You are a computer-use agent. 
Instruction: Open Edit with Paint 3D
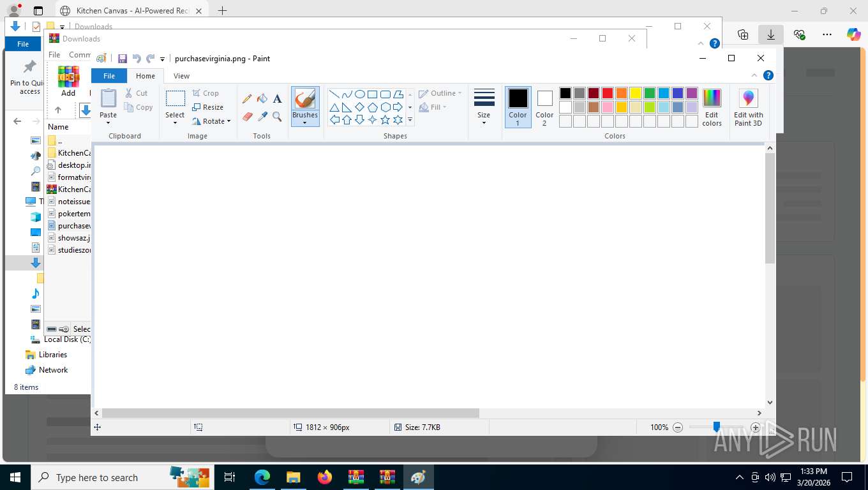click(748, 107)
